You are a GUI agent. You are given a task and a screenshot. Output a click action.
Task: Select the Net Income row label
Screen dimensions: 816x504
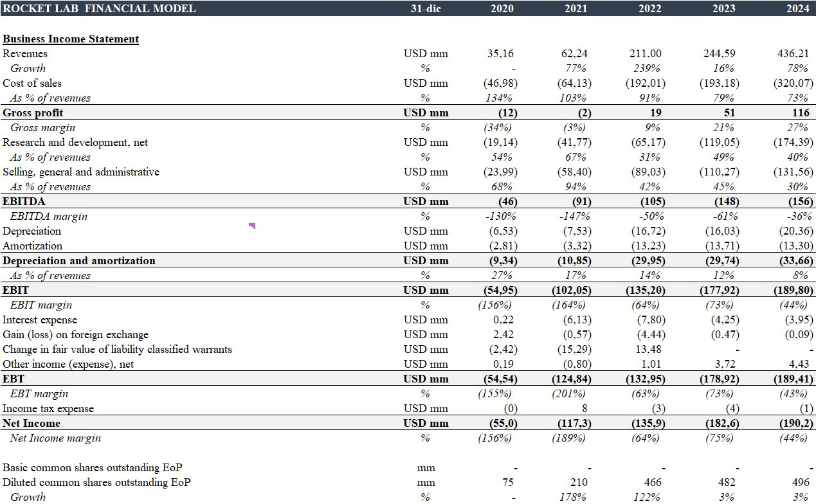click(32, 423)
